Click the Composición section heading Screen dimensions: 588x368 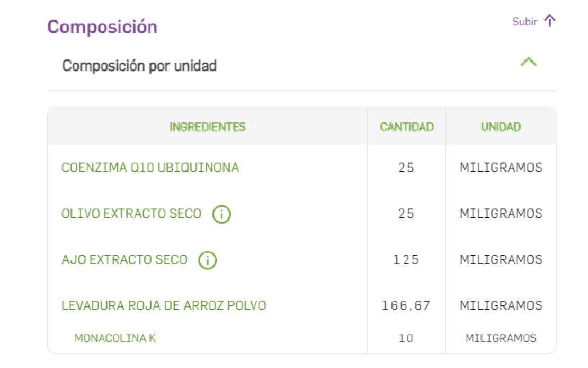[102, 27]
